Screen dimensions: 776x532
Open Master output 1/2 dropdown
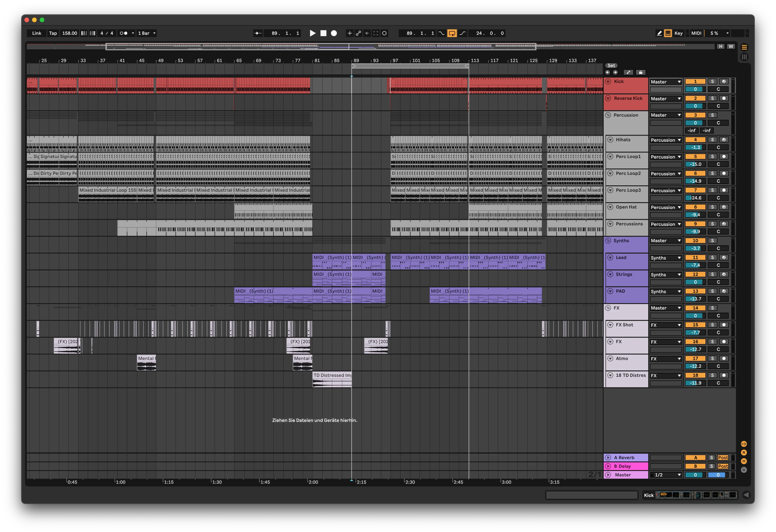point(665,475)
